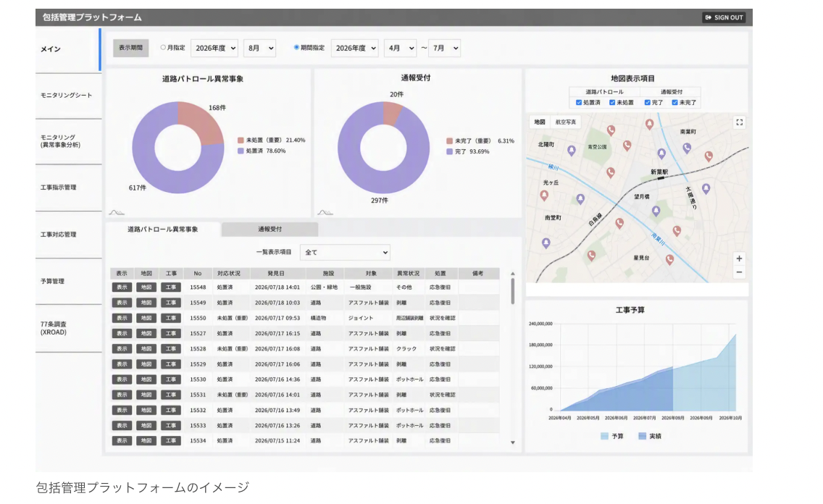Click the chart icon below 通報受付 donut
The height and width of the screenshot is (504, 823).
pyautogui.click(x=325, y=212)
